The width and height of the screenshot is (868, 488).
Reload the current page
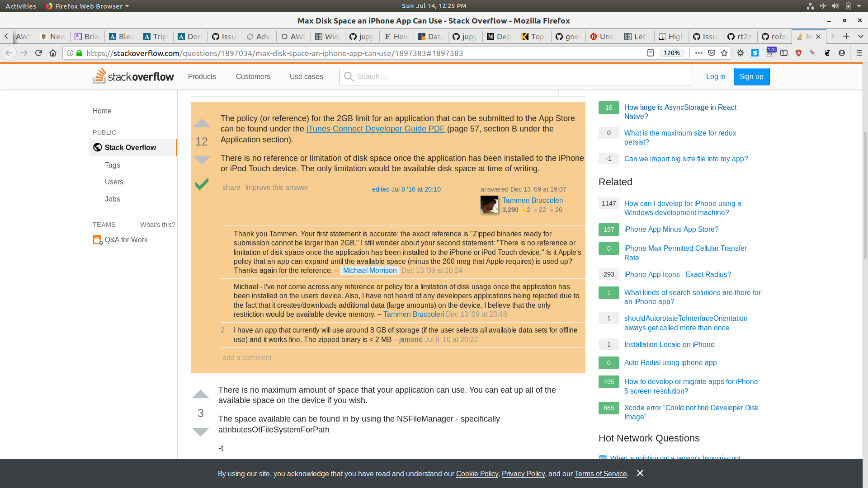tap(38, 53)
